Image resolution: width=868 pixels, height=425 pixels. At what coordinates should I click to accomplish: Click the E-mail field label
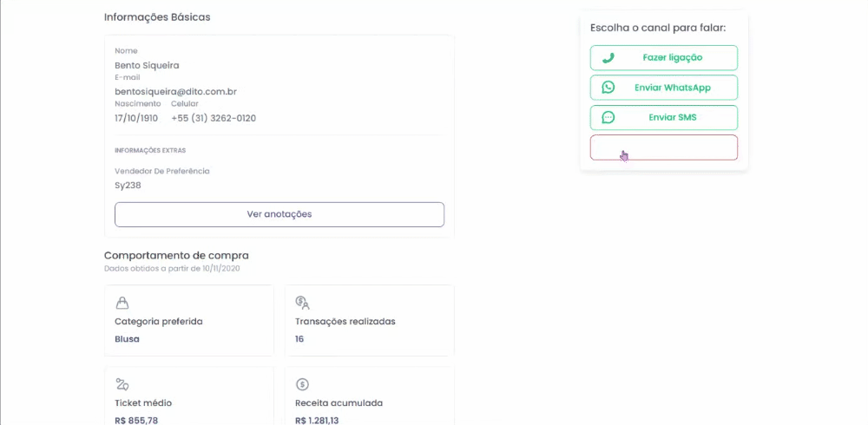tap(128, 77)
